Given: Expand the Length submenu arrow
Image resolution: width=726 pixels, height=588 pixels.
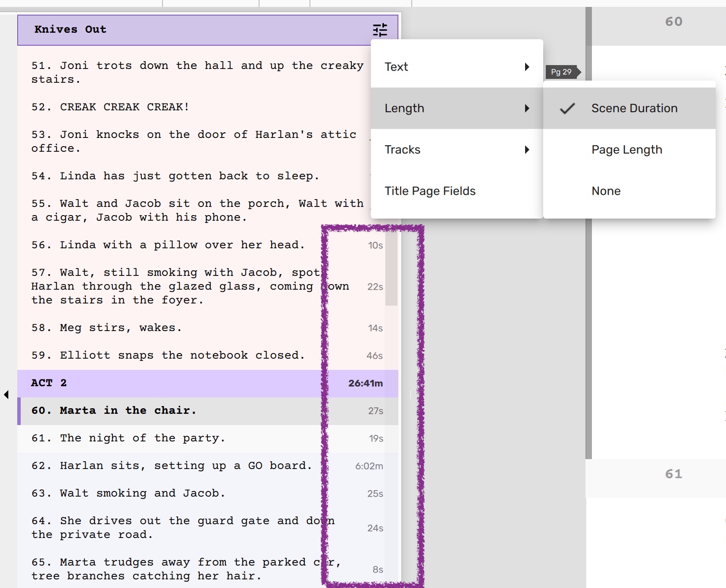Looking at the screenshot, I should tap(526, 108).
